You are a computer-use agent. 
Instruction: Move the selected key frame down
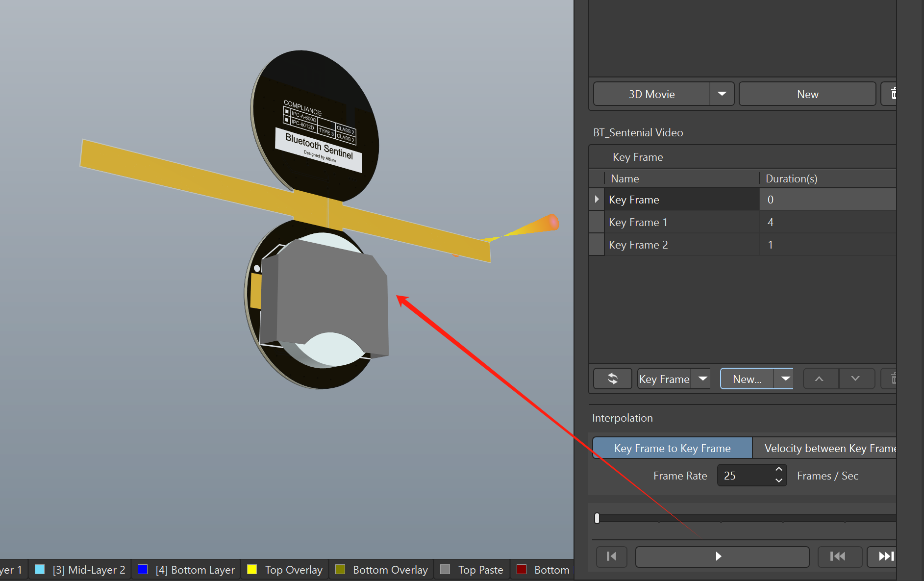[855, 379]
